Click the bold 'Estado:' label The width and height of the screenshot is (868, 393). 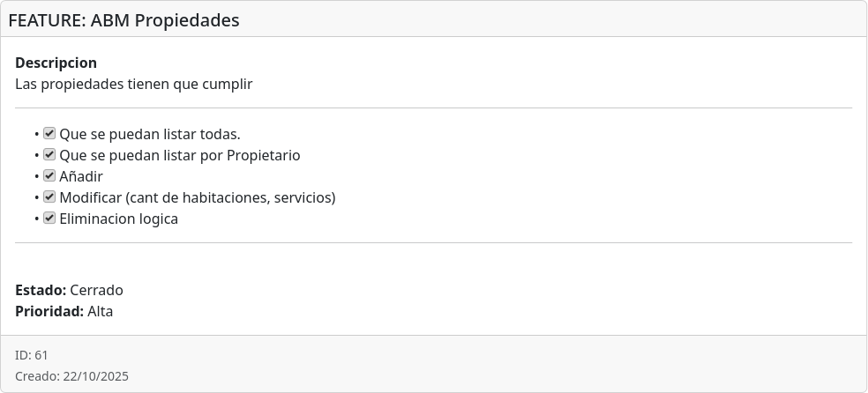click(41, 291)
